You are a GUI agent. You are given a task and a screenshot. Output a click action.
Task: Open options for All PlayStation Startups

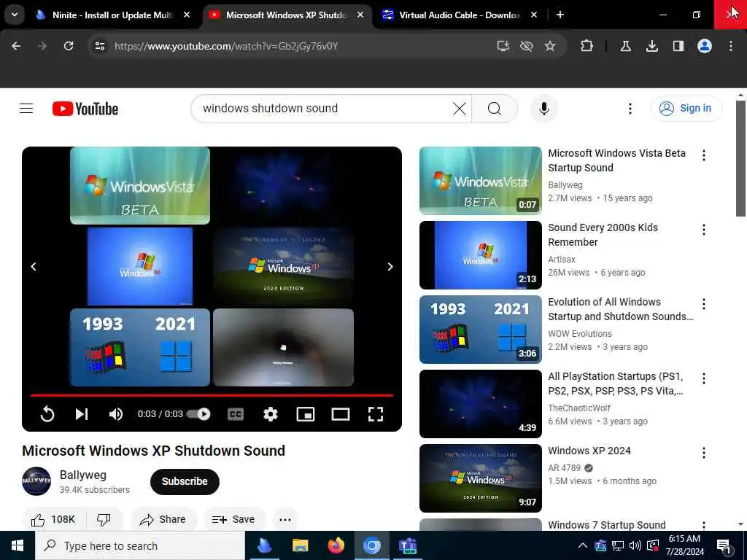coord(703,378)
